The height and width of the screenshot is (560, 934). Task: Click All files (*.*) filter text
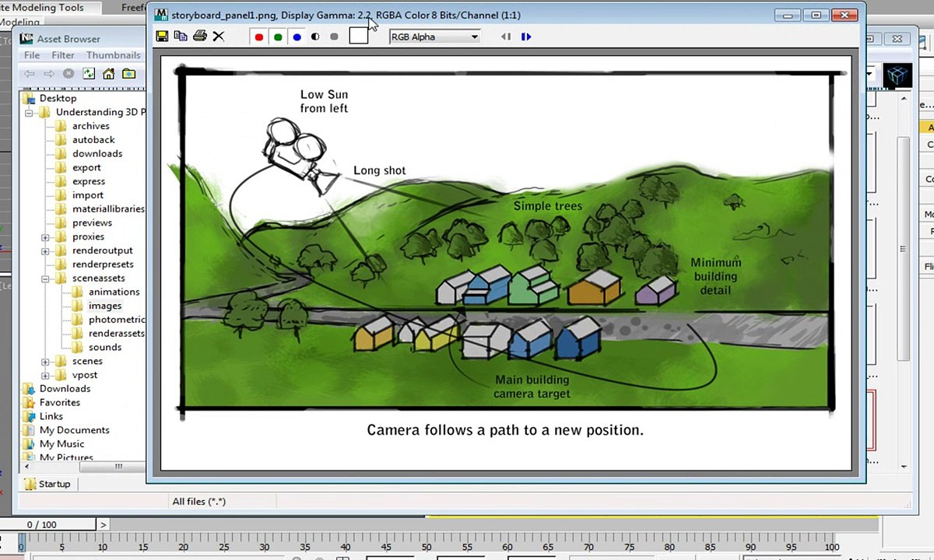(198, 502)
